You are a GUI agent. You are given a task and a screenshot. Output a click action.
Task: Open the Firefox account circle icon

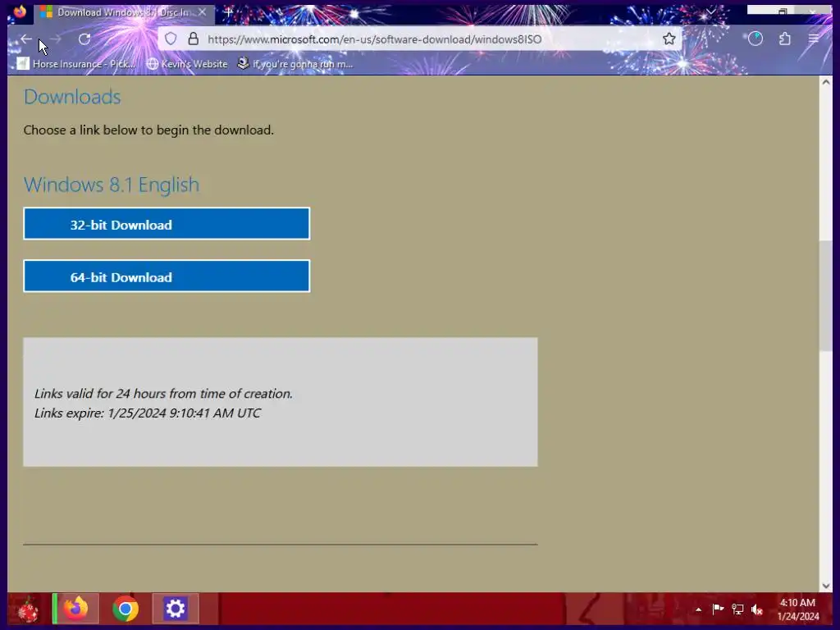(x=756, y=39)
